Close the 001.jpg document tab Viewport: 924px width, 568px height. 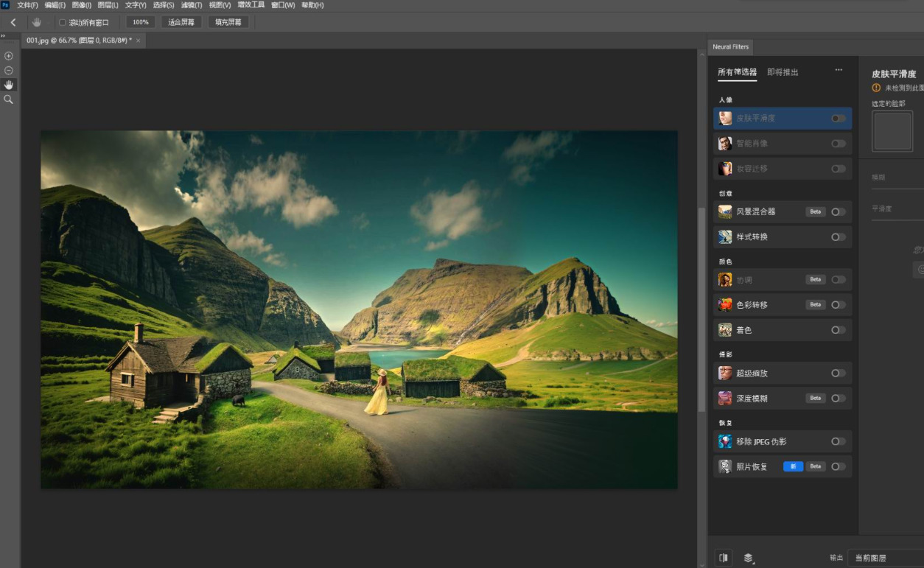[138, 41]
